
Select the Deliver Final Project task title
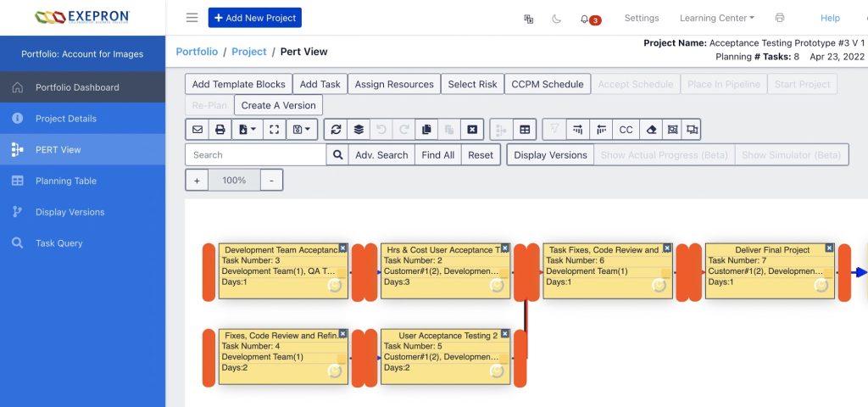pos(772,250)
